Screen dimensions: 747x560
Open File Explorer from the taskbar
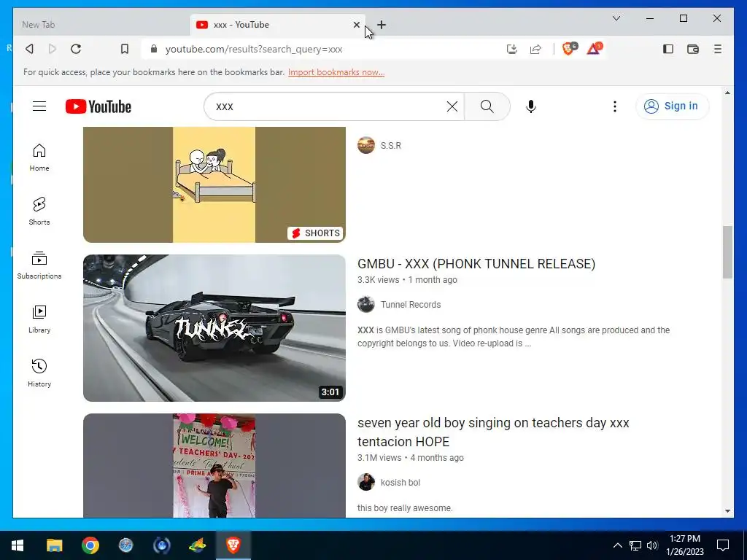coord(54,545)
